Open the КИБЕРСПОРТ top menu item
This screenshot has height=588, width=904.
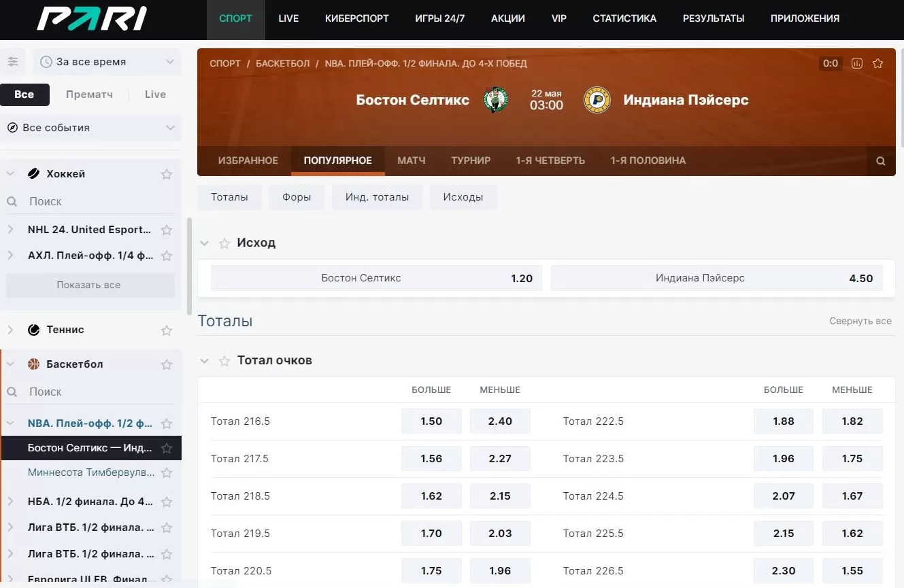click(x=356, y=19)
